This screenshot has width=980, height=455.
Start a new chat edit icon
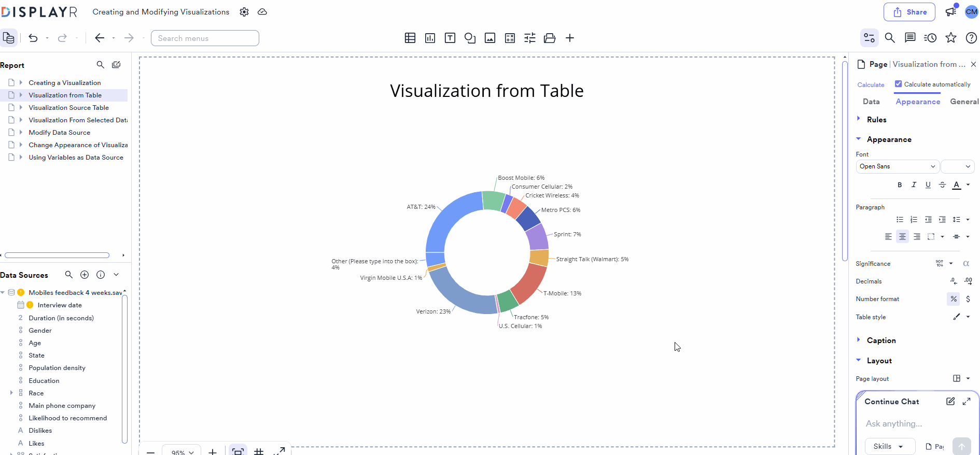[950, 401]
